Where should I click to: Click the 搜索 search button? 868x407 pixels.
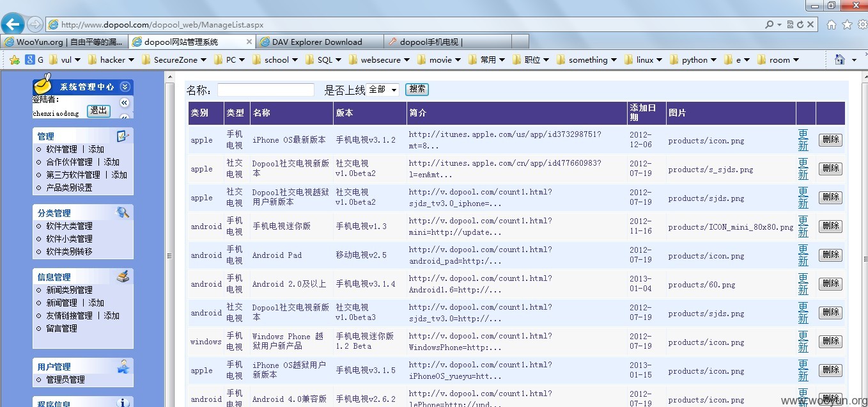click(417, 89)
